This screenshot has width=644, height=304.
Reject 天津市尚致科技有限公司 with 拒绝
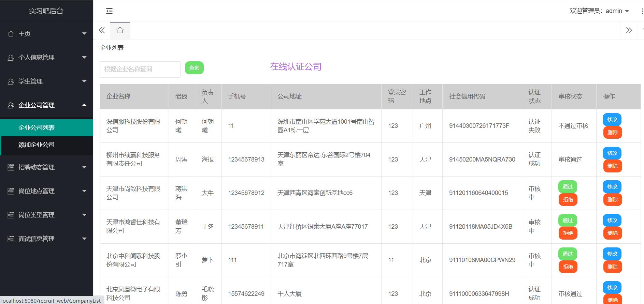coord(568,199)
